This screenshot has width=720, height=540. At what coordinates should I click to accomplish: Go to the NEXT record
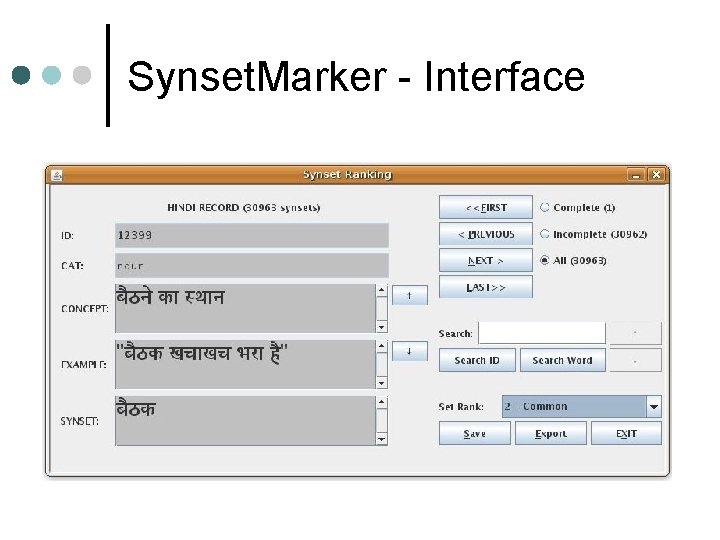486,261
